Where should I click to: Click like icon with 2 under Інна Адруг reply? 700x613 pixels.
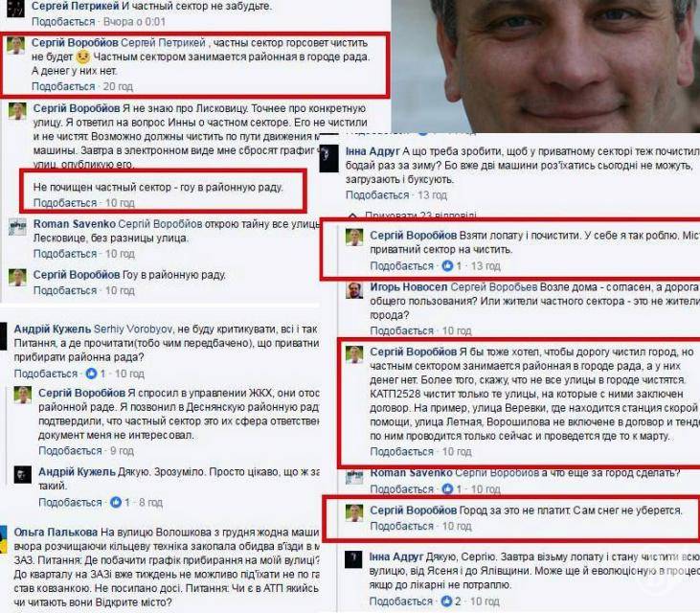coord(446,602)
